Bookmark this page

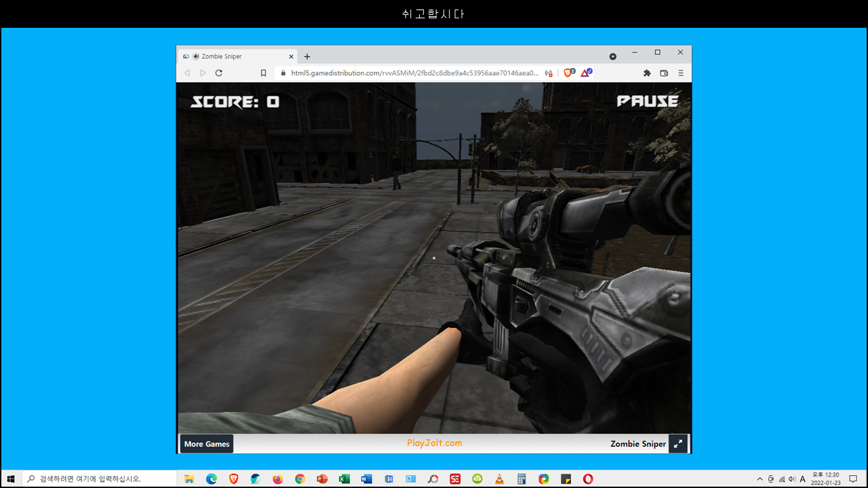click(x=264, y=73)
